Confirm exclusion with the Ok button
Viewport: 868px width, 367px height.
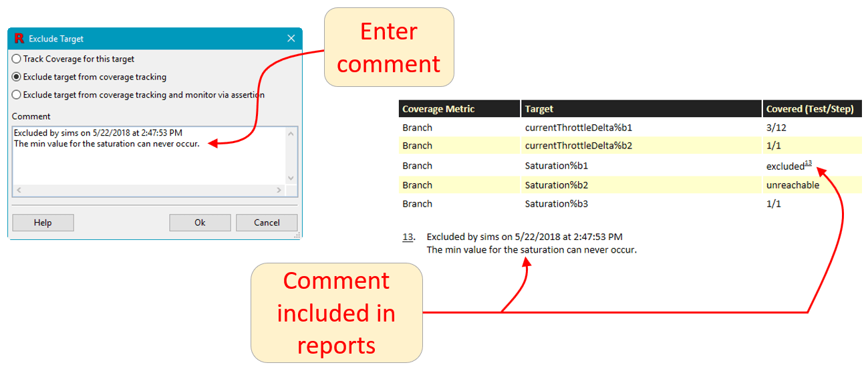tap(200, 223)
